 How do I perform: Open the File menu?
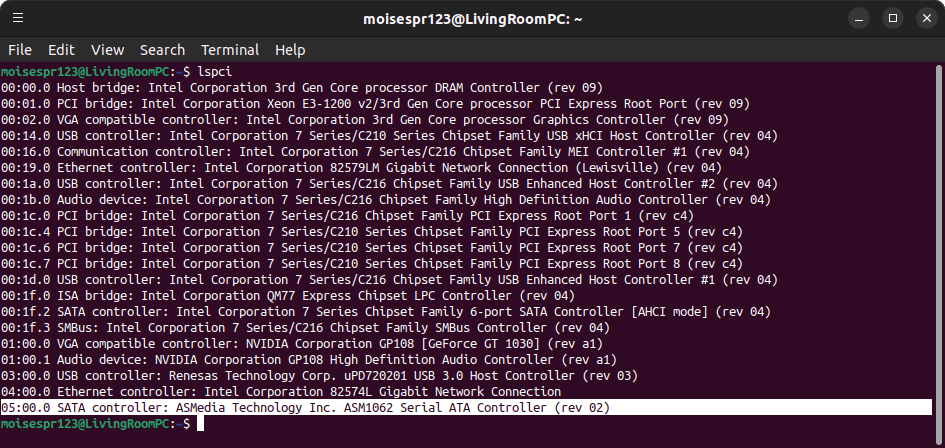pyautogui.click(x=20, y=50)
